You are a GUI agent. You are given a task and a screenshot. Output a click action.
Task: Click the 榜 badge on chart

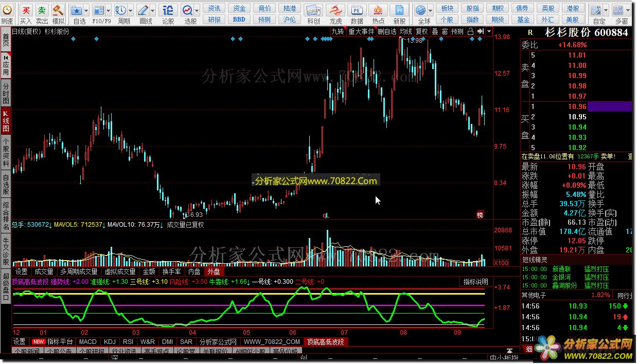(480, 214)
